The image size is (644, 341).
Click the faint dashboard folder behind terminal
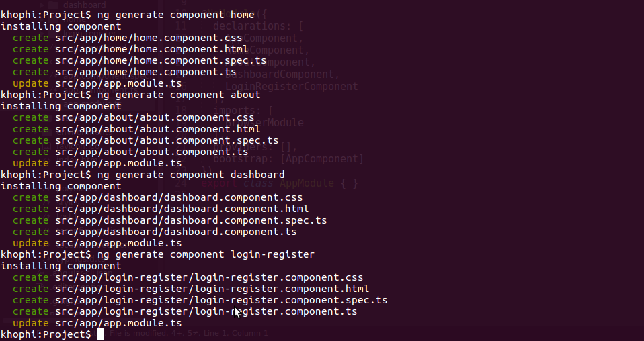(x=84, y=5)
